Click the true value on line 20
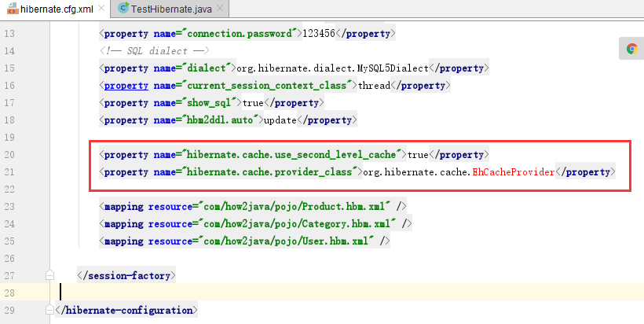The image size is (644, 324). pos(418,155)
